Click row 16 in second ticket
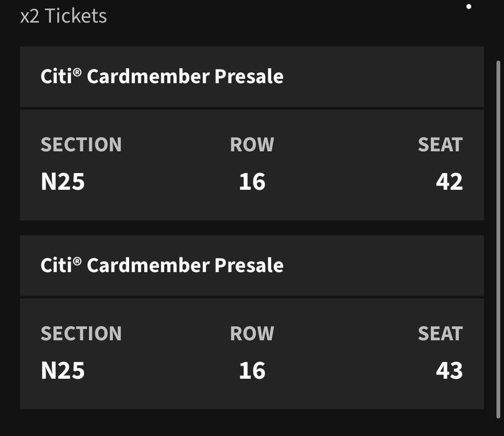Image resolution: width=504 pixels, height=436 pixels. [x=252, y=371]
